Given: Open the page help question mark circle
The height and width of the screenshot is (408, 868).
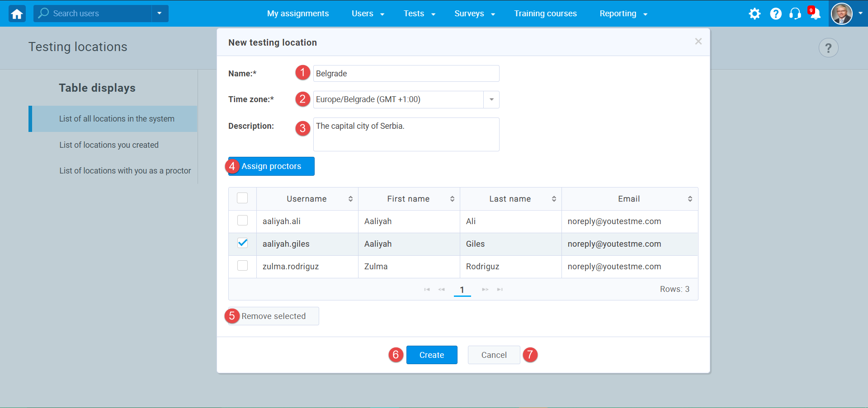Looking at the screenshot, I should tap(828, 47).
